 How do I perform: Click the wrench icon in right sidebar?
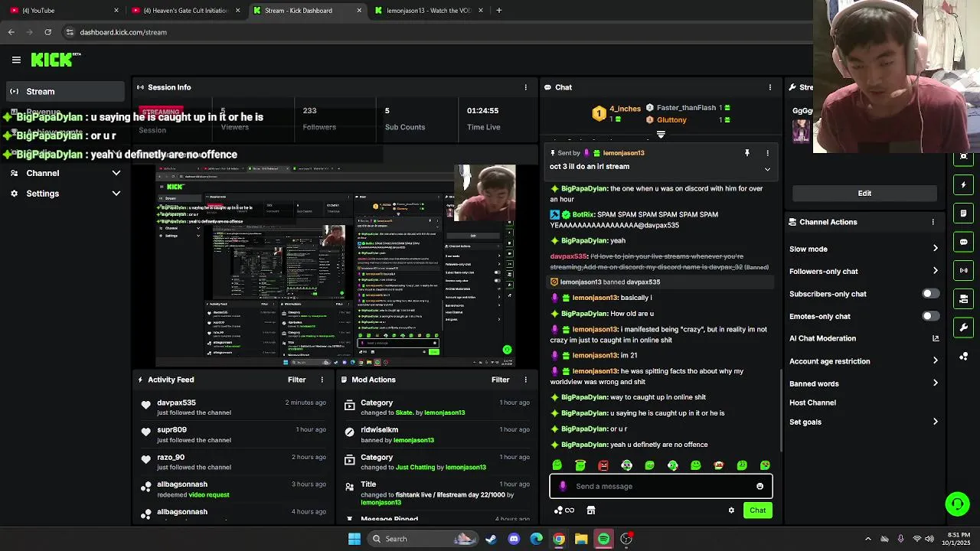point(964,328)
